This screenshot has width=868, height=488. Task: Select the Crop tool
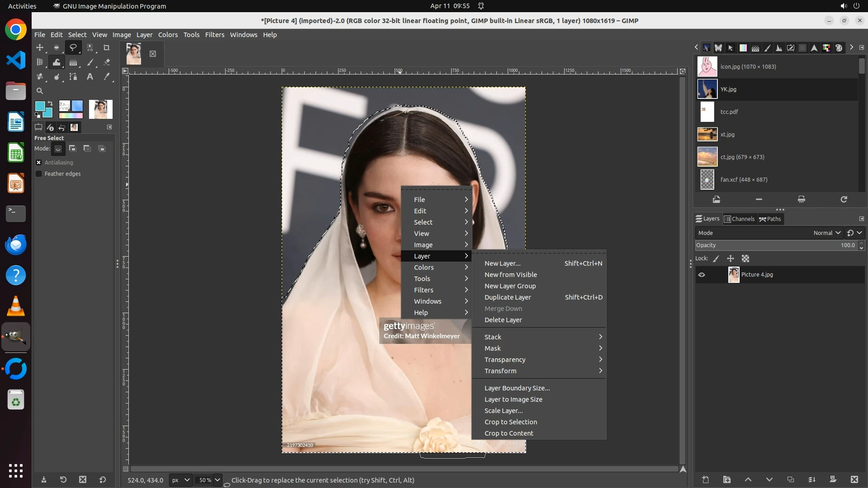(107, 47)
